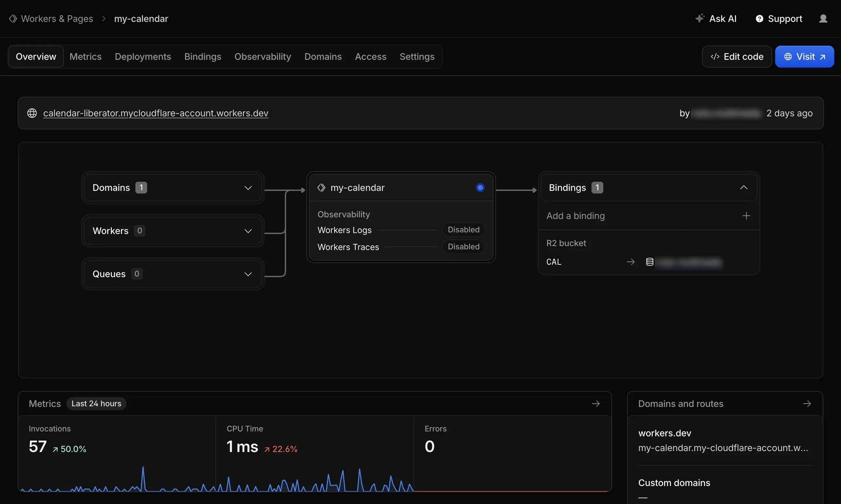Click the CAL binding name

(x=554, y=262)
